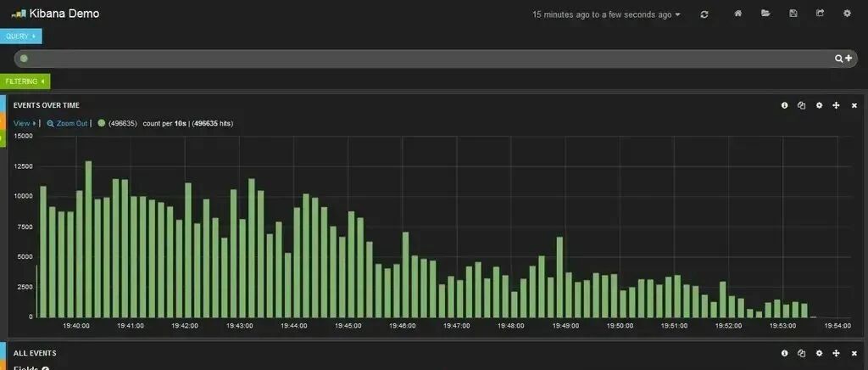Open inspect icon on All Events panel
Screen dimensions: 868x370
(x=801, y=353)
